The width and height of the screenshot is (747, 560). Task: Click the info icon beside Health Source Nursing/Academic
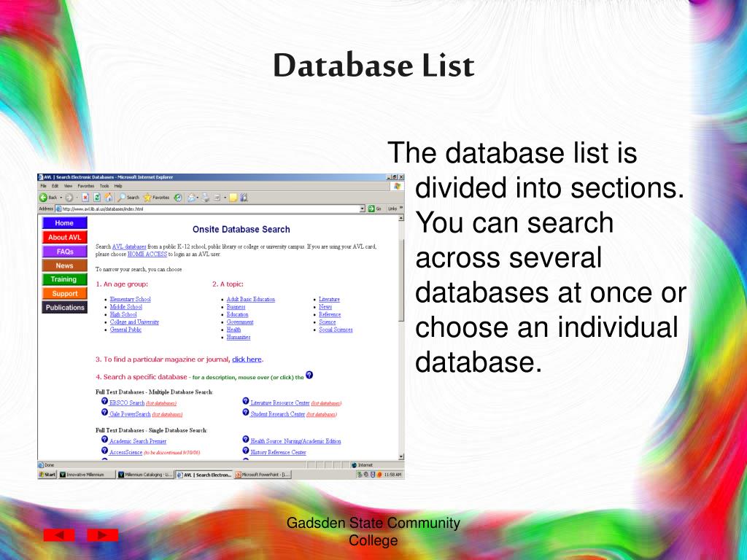pyautogui.click(x=246, y=440)
